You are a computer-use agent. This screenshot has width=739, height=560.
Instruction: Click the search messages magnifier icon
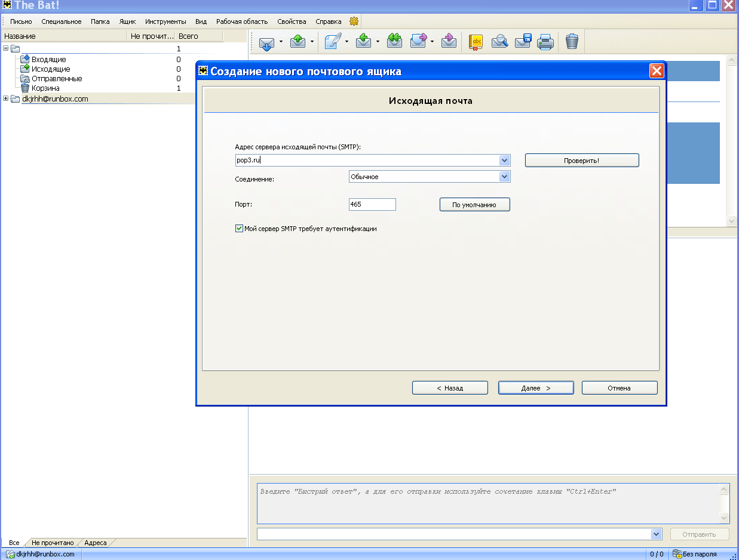click(x=499, y=42)
